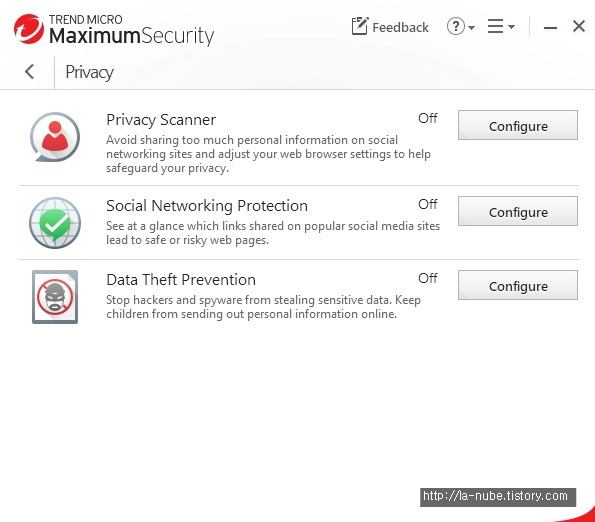Screen dimensions: 595x522
Task: Configure the Privacy Scanner feature
Action: point(518,125)
